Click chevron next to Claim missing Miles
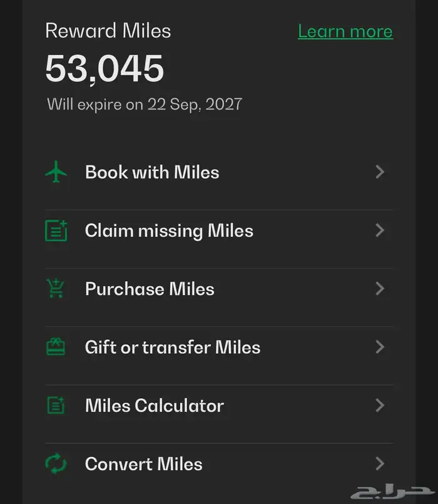 [x=379, y=230]
